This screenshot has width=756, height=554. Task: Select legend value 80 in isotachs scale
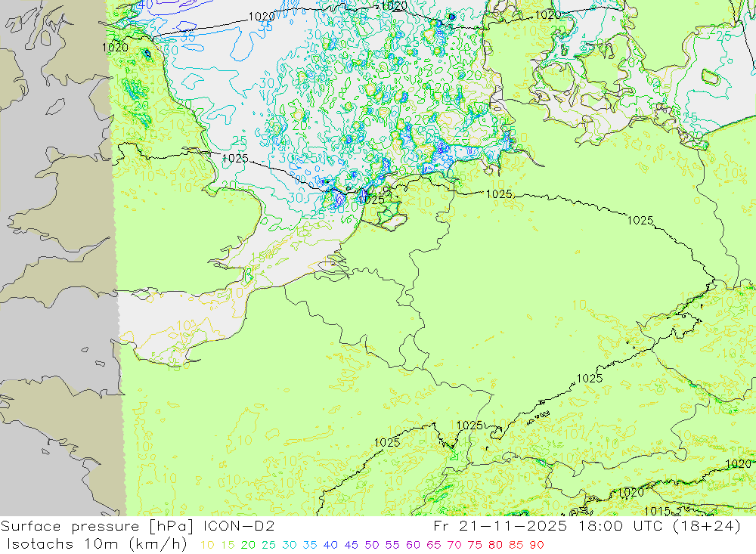(x=496, y=545)
